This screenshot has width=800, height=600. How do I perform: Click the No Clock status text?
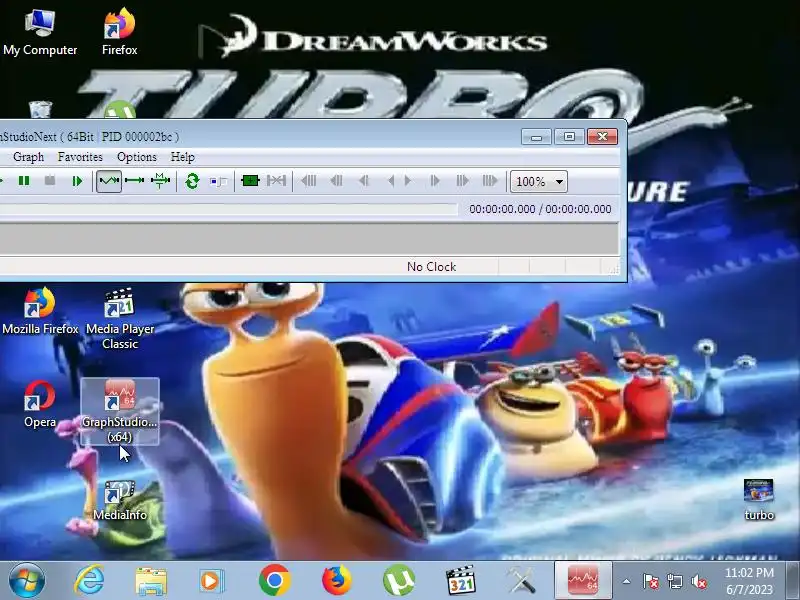(x=431, y=267)
